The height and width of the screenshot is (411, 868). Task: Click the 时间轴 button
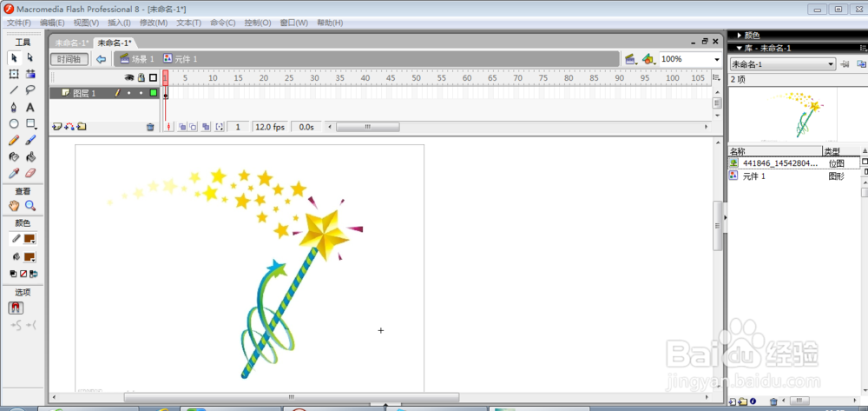69,59
